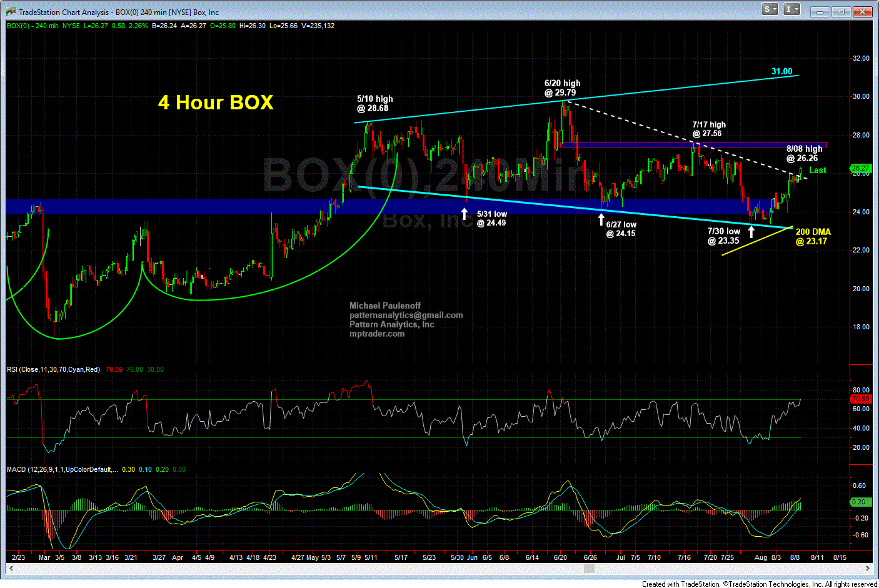Image resolution: width=879 pixels, height=588 pixels.
Task: Click the '31.00' cyan trendline label
Action: point(781,71)
